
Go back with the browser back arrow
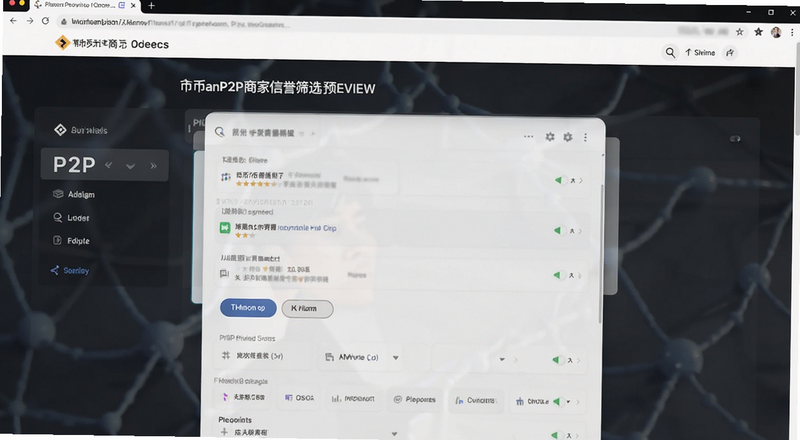13,21
